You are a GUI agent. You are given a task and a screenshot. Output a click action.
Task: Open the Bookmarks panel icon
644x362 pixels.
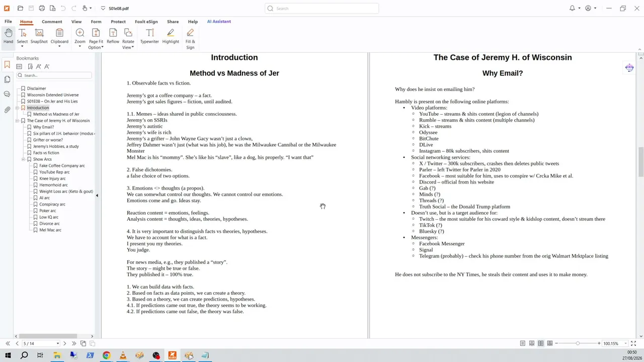tap(7, 65)
